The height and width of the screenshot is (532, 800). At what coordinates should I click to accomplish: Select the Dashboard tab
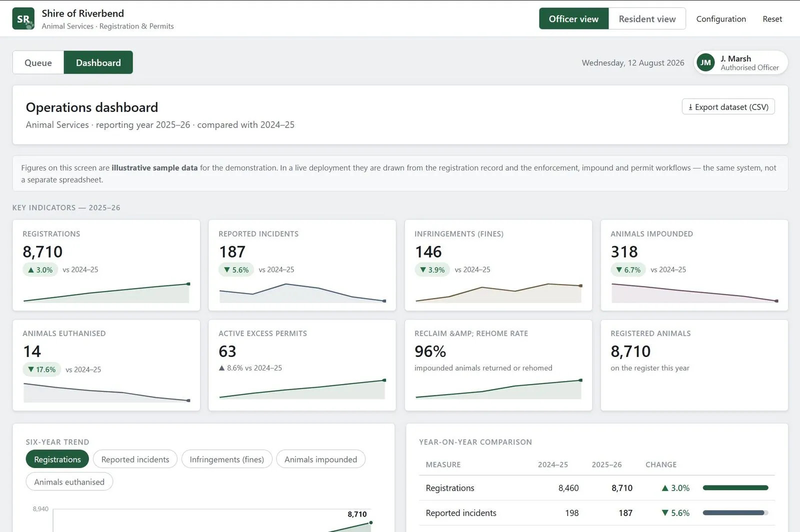tap(98, 62)
